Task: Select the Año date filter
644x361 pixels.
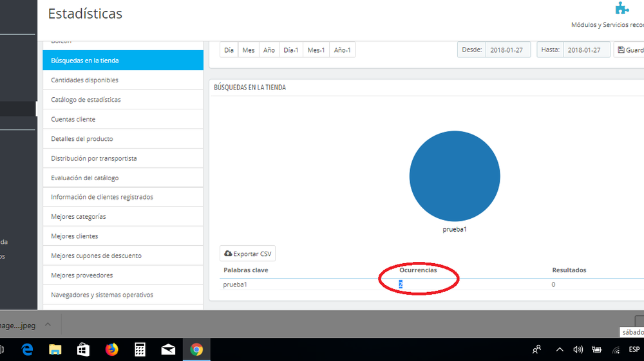Action: tap(269, 50)
